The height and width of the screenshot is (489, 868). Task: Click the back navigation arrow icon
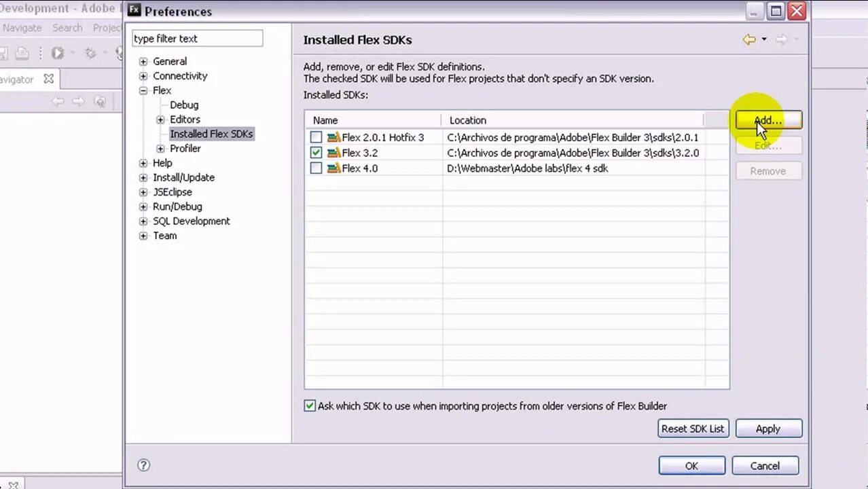[x=749, y=40]
